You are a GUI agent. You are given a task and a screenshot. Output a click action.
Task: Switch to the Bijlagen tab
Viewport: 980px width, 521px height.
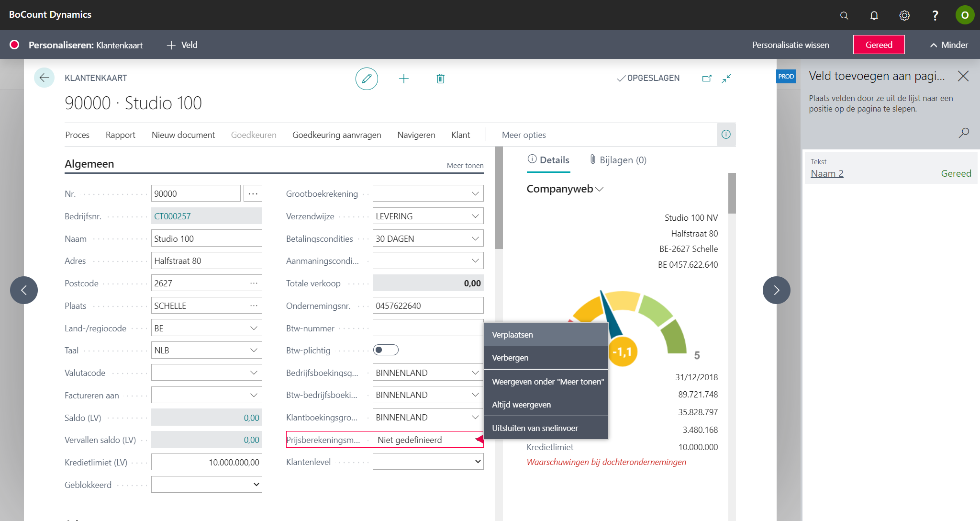[x=618, y=160]
